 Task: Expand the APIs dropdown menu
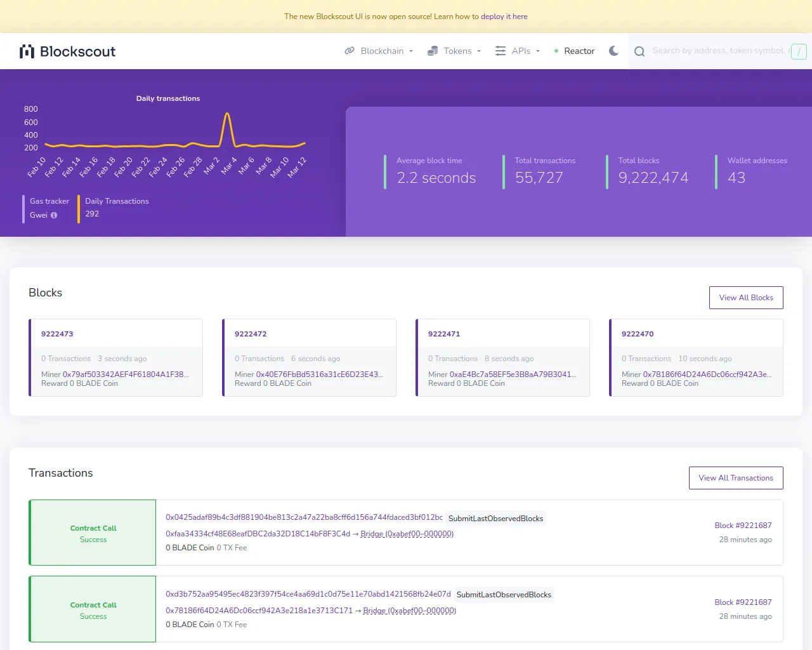tap(521, 51)
